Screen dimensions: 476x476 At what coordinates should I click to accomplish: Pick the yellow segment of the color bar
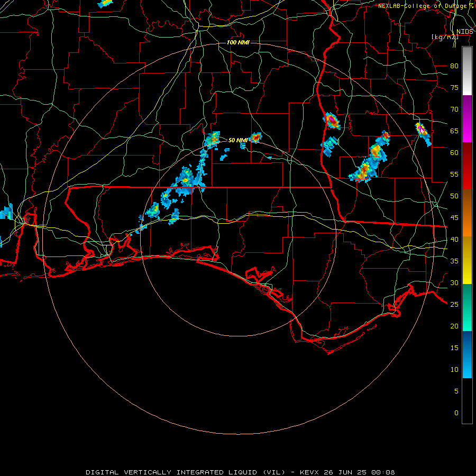point(467,260)
